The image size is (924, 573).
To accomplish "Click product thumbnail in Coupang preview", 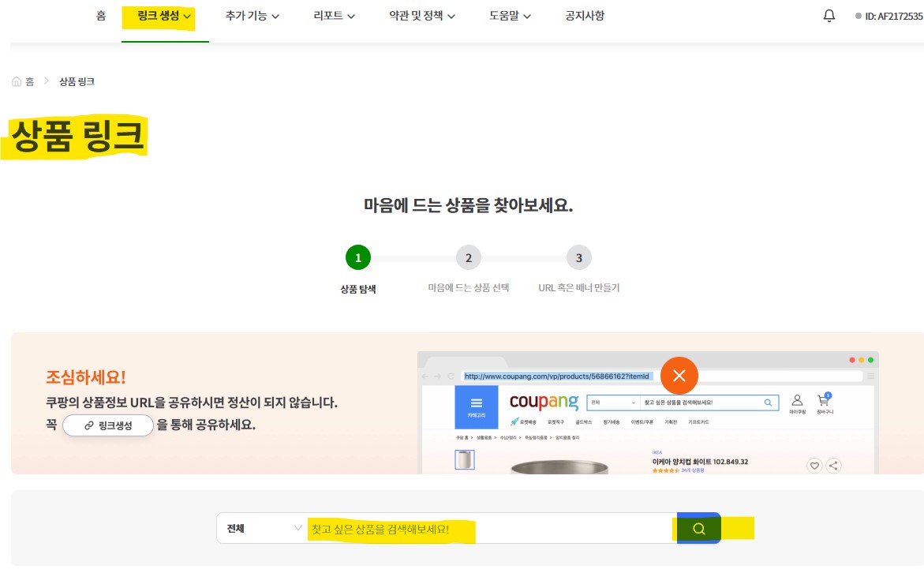I will pos(464,459).
